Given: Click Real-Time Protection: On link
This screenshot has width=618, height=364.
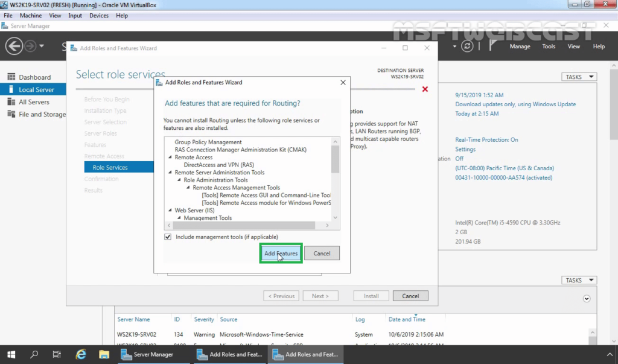Looking at the screenshot, I should (x=486, y=139).
